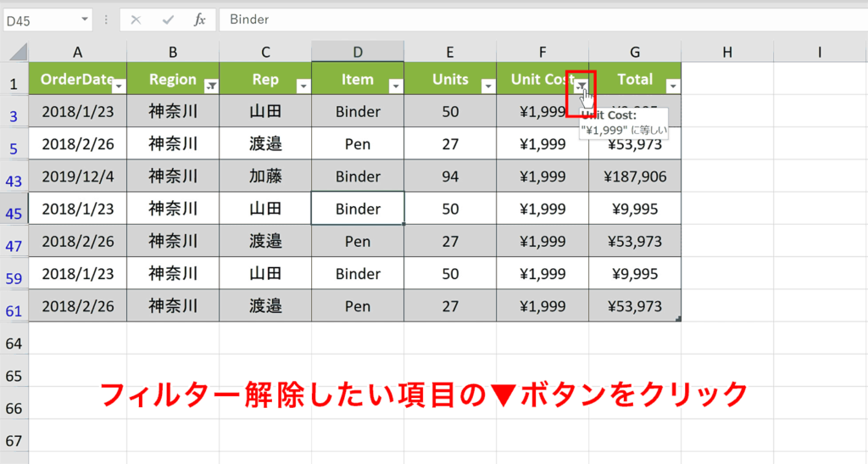This screenshot has width=868, height=464.
Task: Open the Name Box dropdown arrow
Action: tap(85, 20)
